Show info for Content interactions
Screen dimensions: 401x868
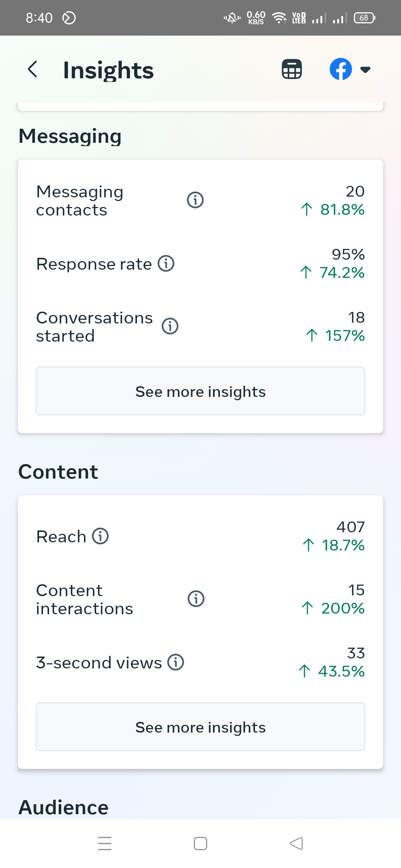[x=196, y=599]
